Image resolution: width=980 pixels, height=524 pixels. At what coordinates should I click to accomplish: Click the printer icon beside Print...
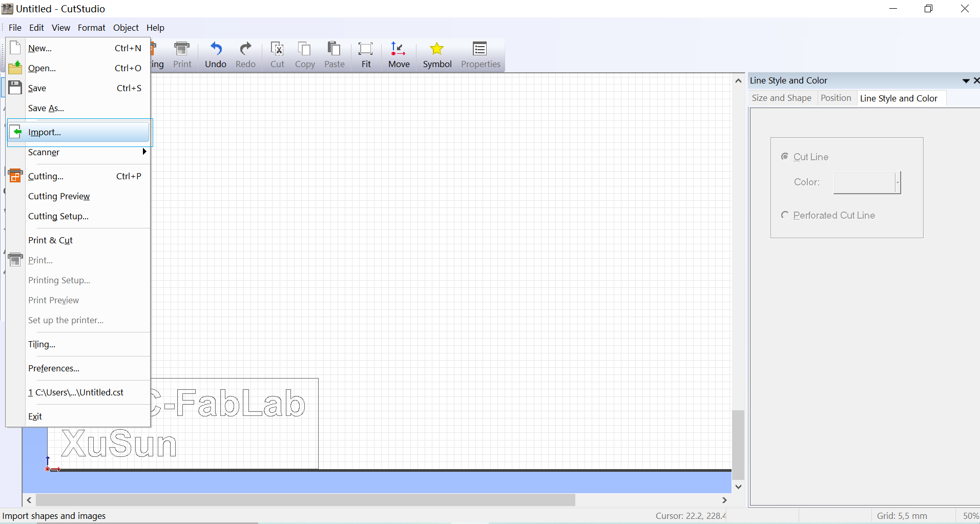[x=15, y=260]
